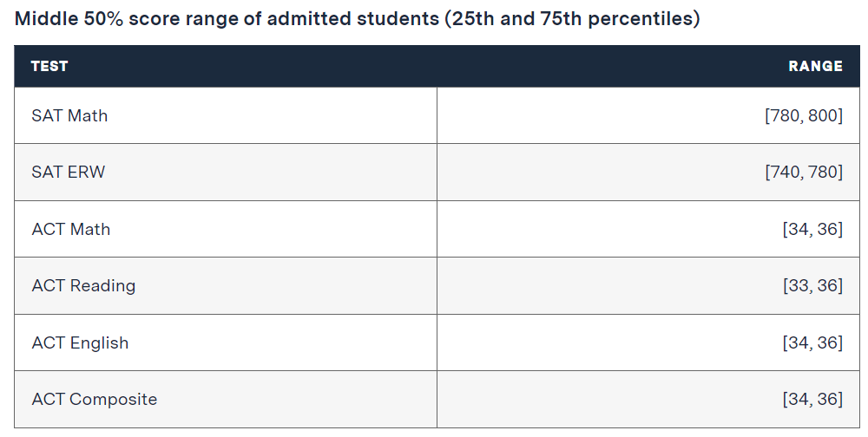This screenshot has height=437, width=868.
Task: Click the ACT Composite range value
Action: coord(812,399)
